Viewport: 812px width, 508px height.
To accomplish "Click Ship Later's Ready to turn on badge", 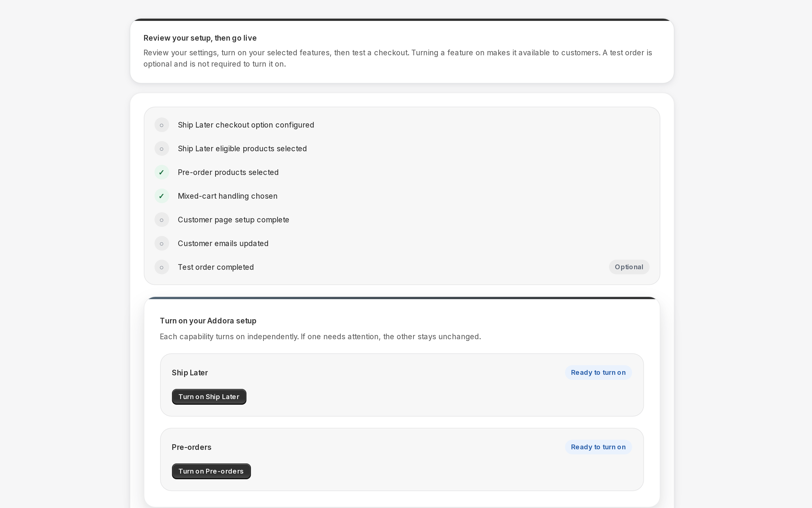I will coord(598,373).
